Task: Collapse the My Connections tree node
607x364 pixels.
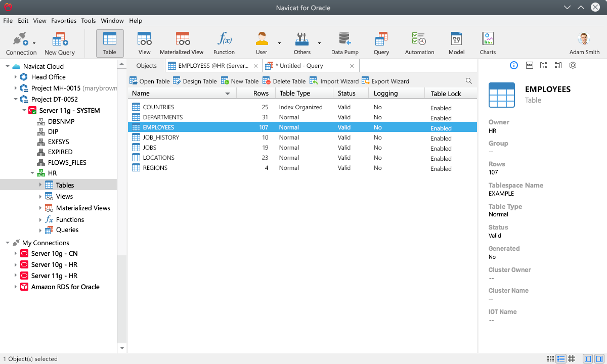Action: (7, 243)
